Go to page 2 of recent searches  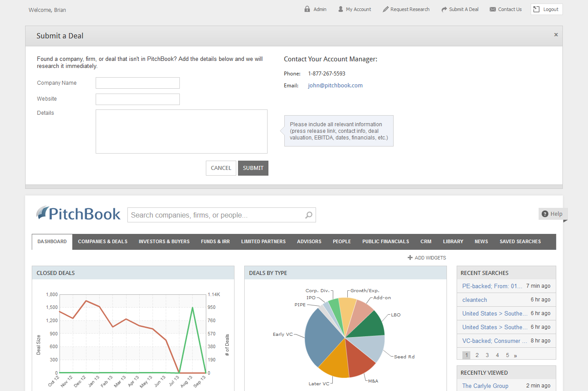tap(477, 355)
